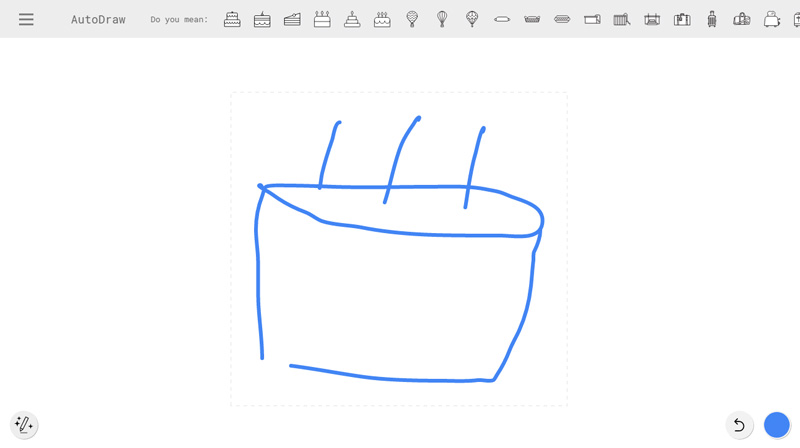Open the AutoDraw tool selector
Screen dimensions: 800x448
point(24,425)
